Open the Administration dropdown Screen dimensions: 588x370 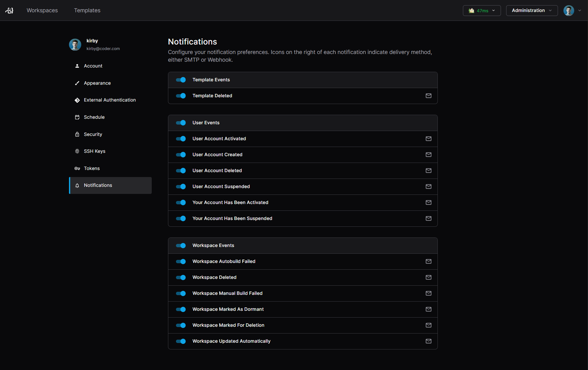531,10
